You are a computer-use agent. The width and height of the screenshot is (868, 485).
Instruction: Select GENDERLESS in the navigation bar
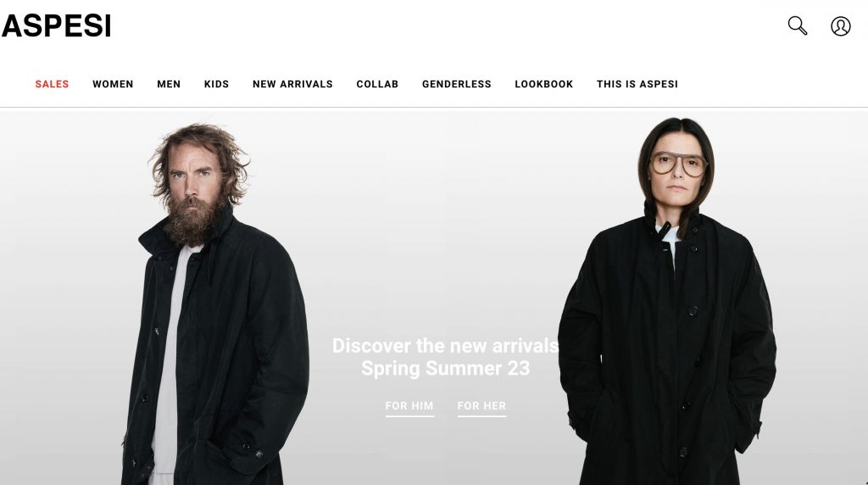(457, 84)
